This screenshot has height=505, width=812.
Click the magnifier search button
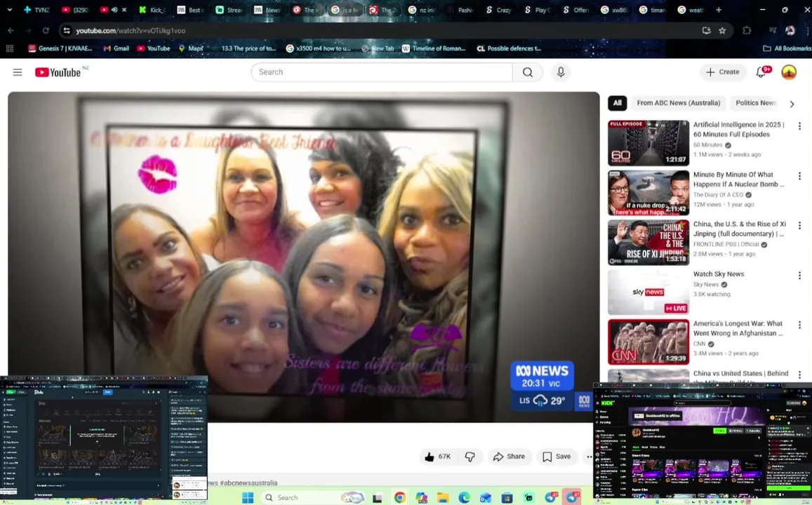527,72
